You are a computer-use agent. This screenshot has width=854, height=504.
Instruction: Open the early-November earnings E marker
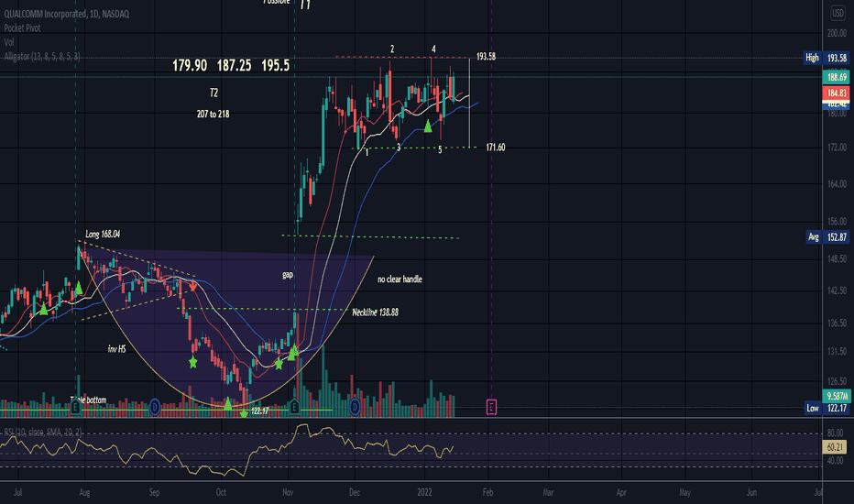tap(295, 407)
